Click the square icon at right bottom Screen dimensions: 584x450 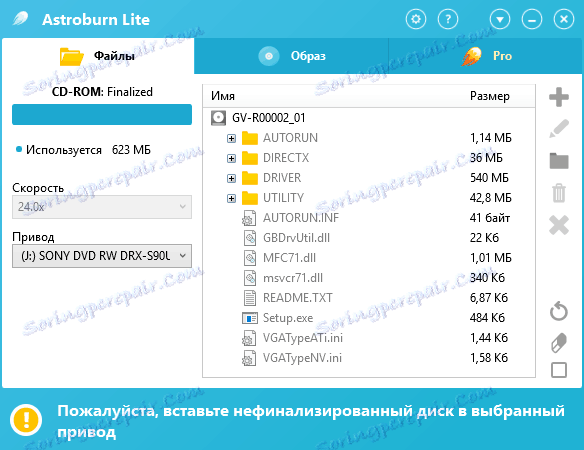pyautogui.click(x=559, y=370)
